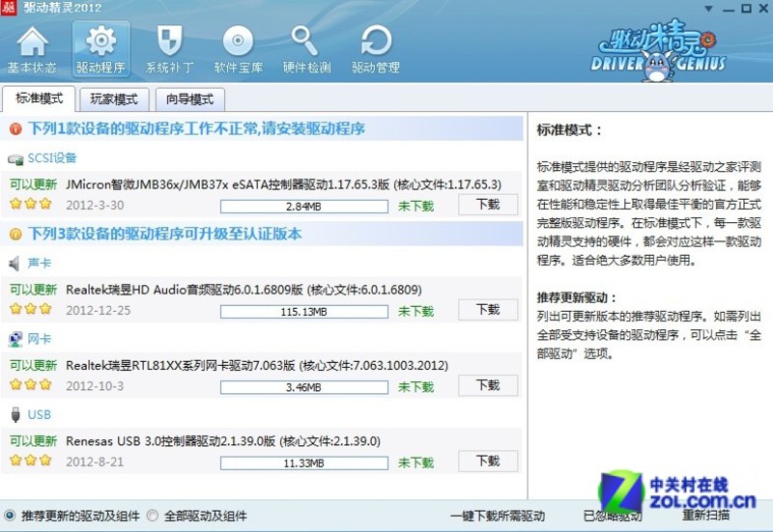Click the 2012-3-30 release date

click(x=95, y=206)
